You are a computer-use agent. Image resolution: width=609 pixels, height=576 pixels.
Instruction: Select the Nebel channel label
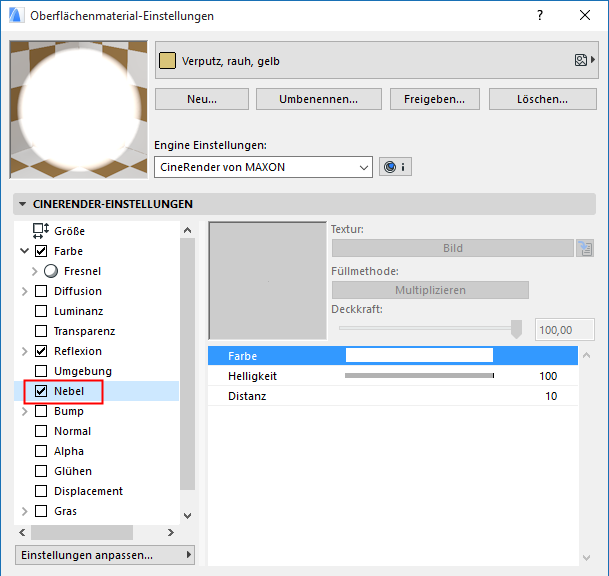(69, 391)
